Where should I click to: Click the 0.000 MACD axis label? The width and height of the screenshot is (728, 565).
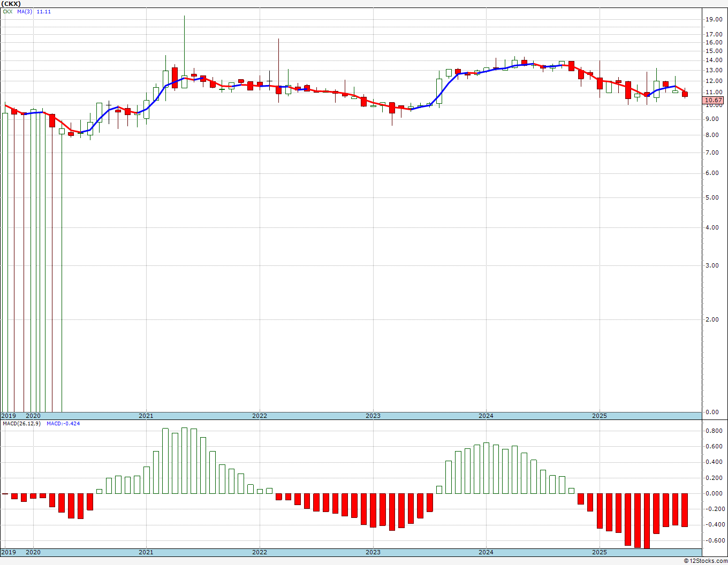click(714, 493)
